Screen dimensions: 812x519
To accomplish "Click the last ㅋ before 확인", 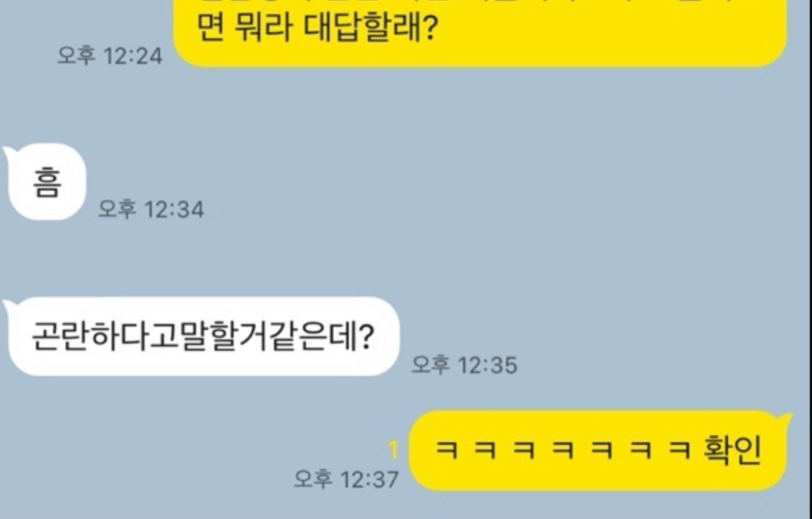I will point(680,450).
